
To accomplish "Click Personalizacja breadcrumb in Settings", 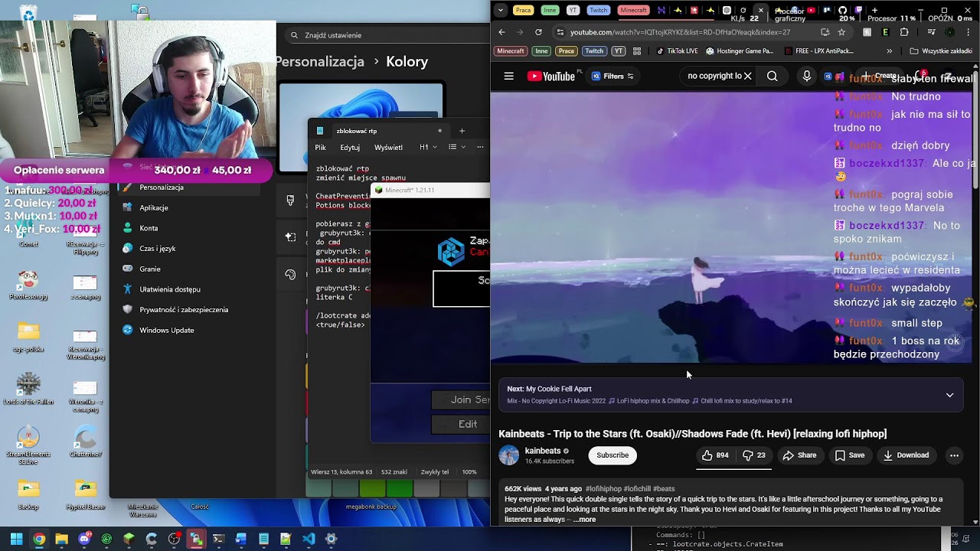I will point(320,62).
